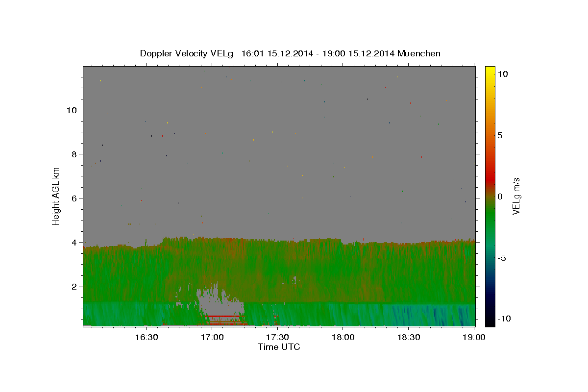Click the 'VELg m/s' colorbar label
Screen dimensions: 588x392
click(x=515, y=196)
